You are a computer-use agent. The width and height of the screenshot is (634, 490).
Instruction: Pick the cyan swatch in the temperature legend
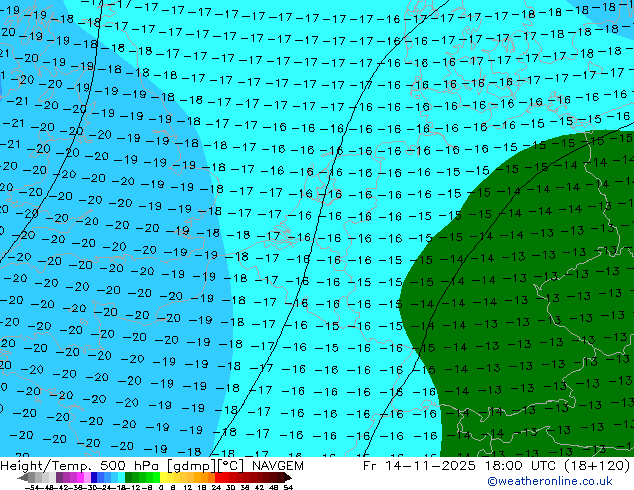pyautogui.click(x=121, y=477)
